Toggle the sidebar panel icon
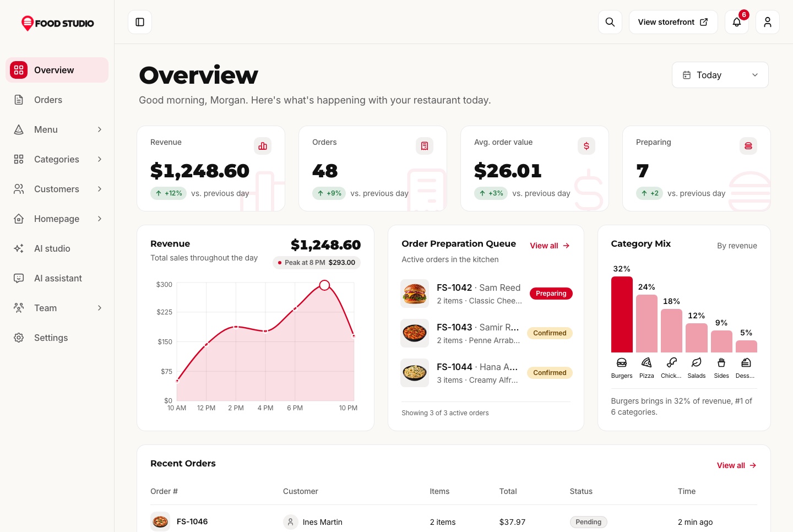Screen dimensions: 793x532 click(140, 22)
